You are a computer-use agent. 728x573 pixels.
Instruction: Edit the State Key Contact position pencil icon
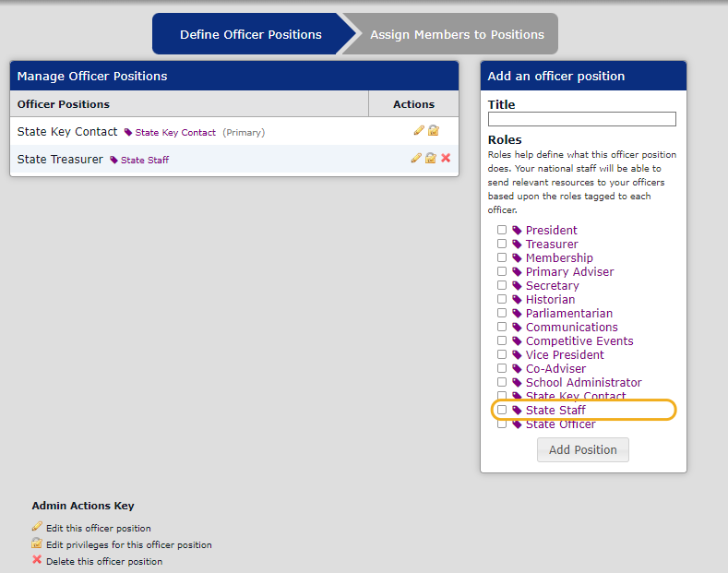pos(419,130)
